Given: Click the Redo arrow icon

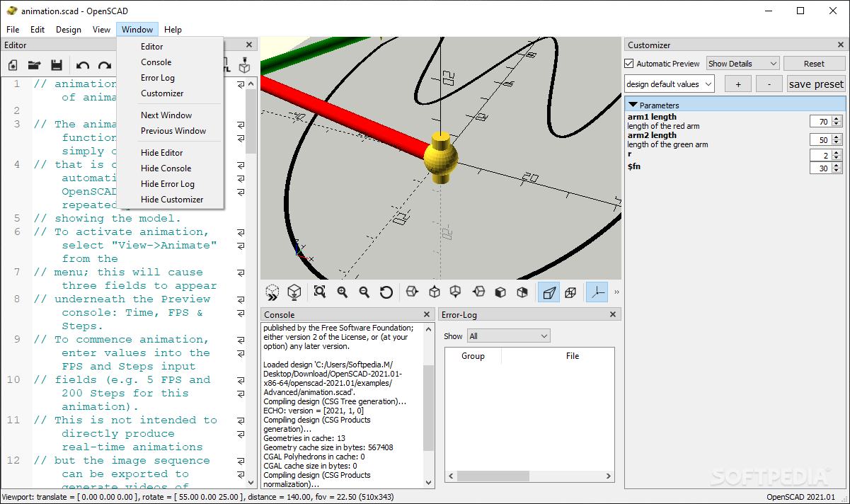Looking at the screenshot, I should (105, 66).
